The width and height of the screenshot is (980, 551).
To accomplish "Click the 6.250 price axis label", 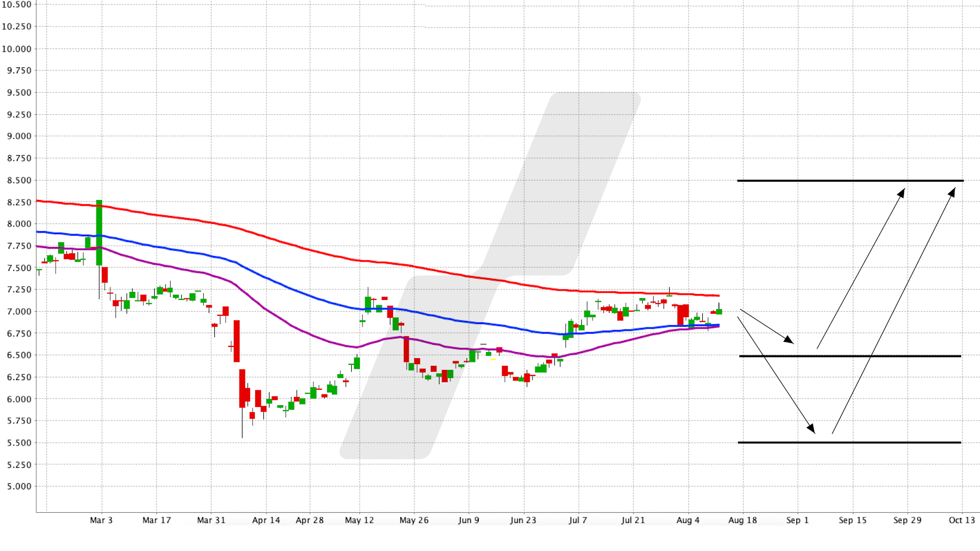I will [19, 377].
